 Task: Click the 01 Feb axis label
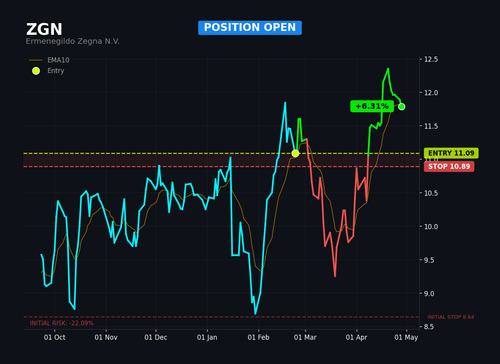pos(258,337)
